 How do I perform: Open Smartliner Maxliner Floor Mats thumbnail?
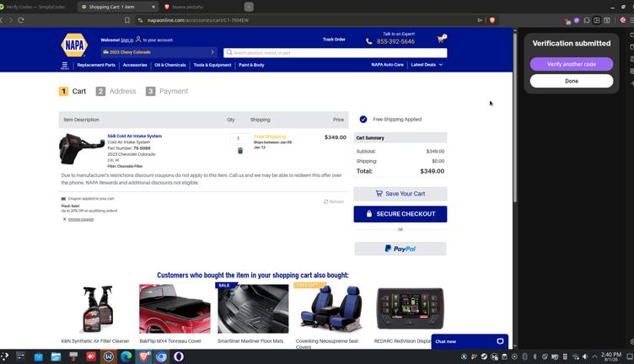pos(253,308)
